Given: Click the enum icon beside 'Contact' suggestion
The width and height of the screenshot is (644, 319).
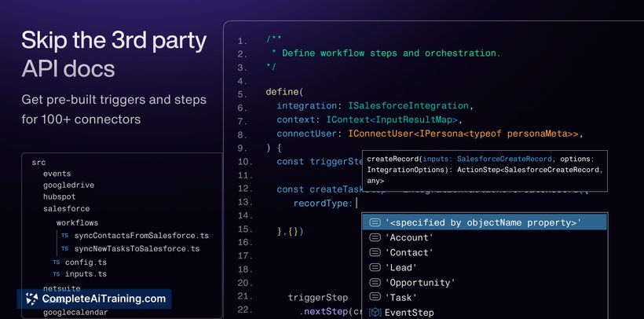Looking at the screenshot, I should pos(375,252).
